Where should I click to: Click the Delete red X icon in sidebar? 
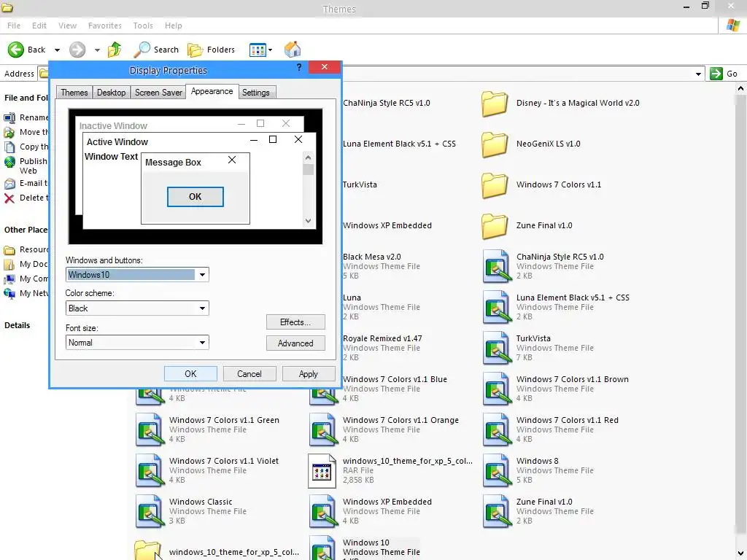click(9, 198)
